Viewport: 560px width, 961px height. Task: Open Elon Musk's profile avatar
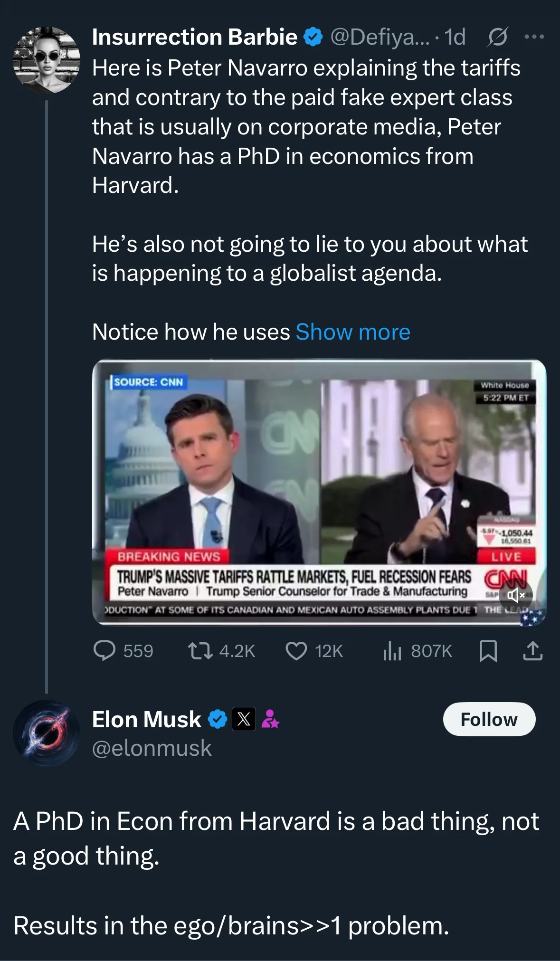click(x=46, y=733)
